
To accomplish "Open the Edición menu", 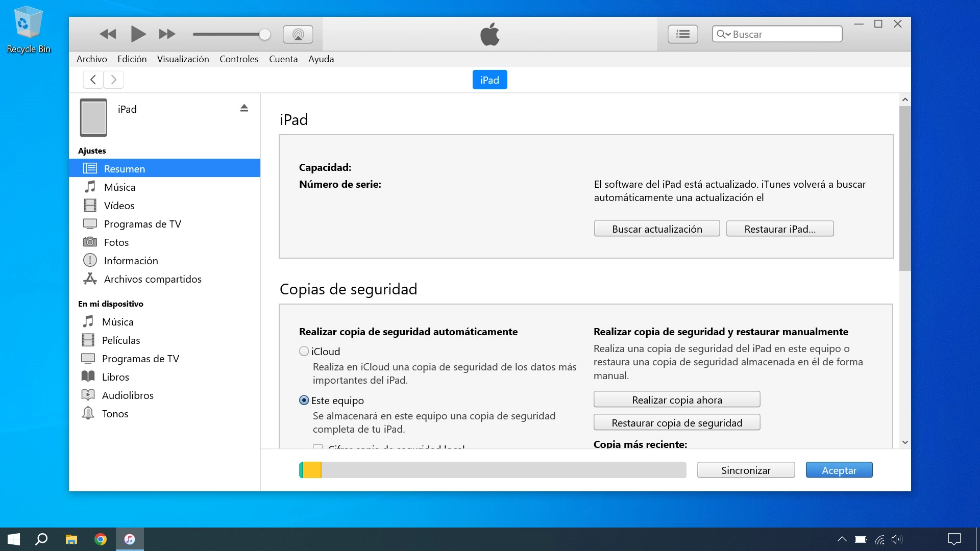I will pos(131,59).
